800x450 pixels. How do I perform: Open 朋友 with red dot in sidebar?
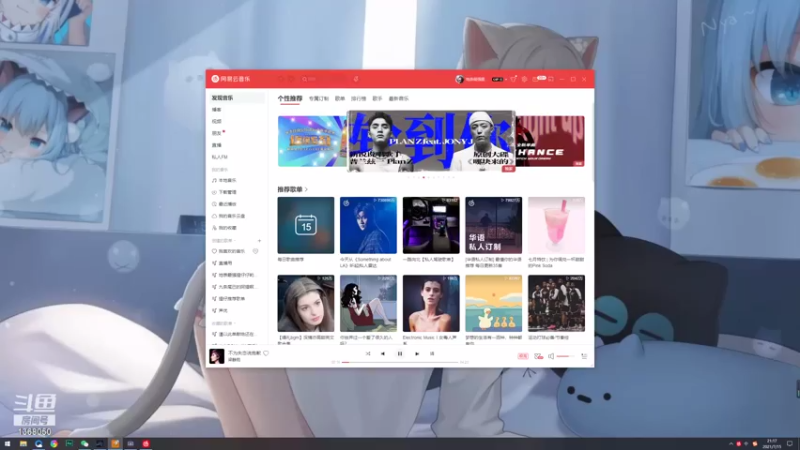coord(218,133)
